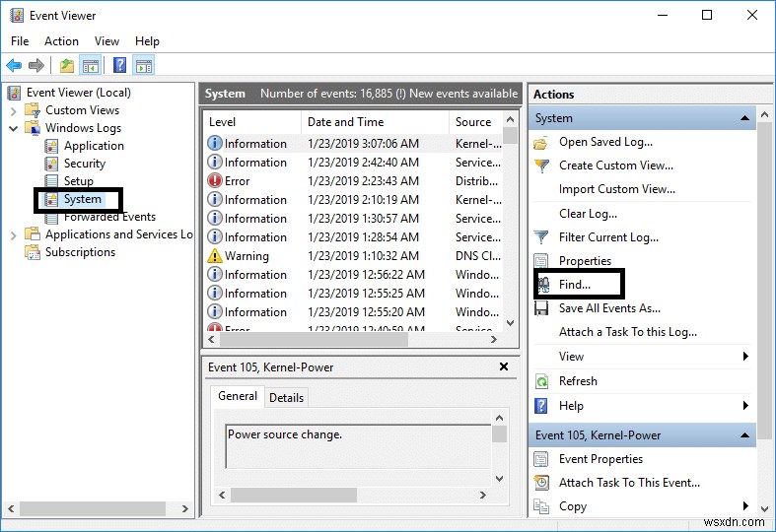This screenshot has height=532, width=776.
Task: Switch to the Details tab
Action: coord(287,397)
